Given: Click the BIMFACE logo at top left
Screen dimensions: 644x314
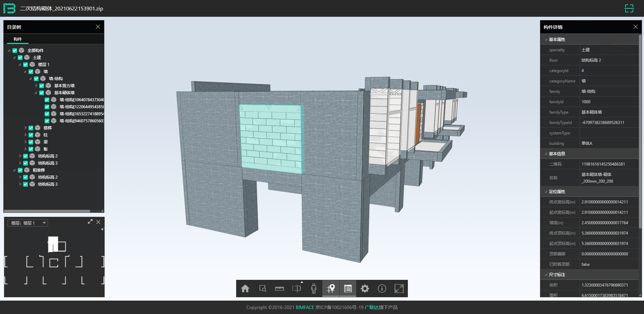Looking at the screenshot, I should click(x=9, y=8).
